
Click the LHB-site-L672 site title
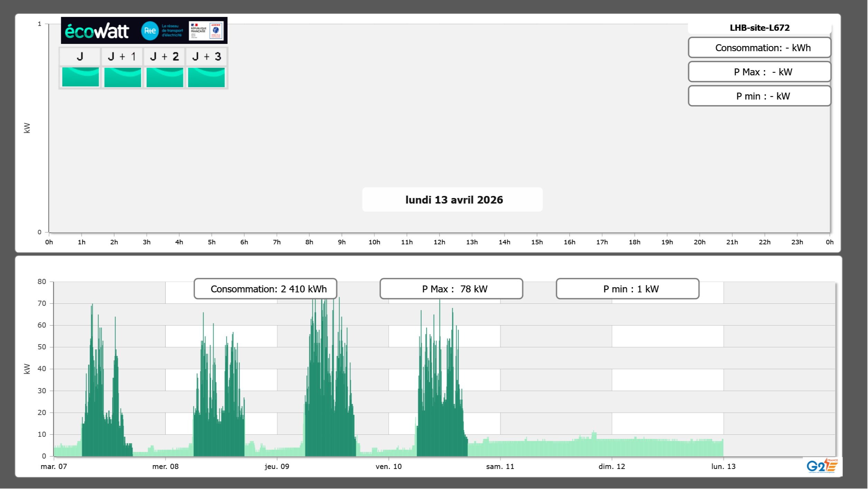pos(759,28)
